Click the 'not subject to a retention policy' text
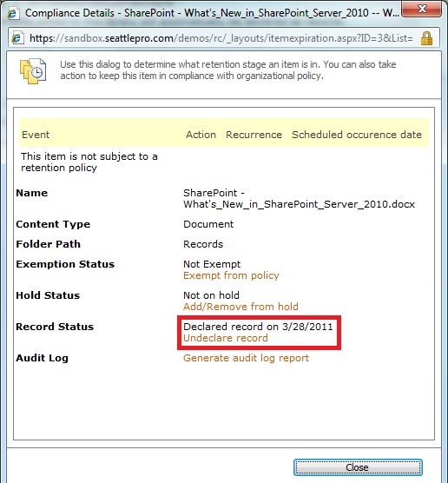Image resolution: width=448 pixels, height=483 pixels. 89,162
